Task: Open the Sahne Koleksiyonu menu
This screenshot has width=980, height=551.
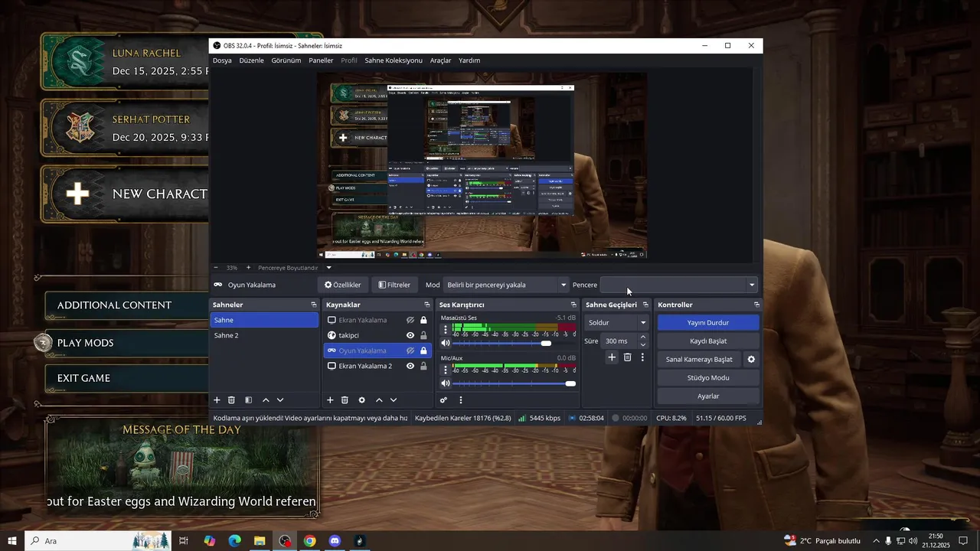Action: tap(394, 60)
